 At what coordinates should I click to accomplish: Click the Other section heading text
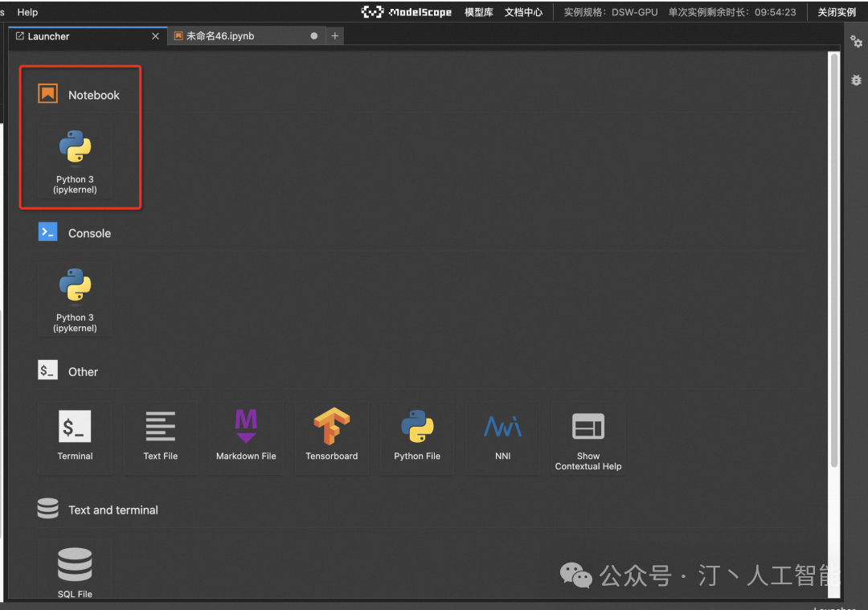(83, 372)
